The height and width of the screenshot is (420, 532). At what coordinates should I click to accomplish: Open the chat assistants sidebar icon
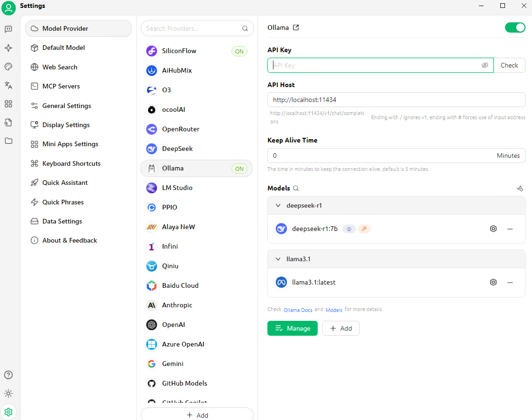[x=8, y=29]
